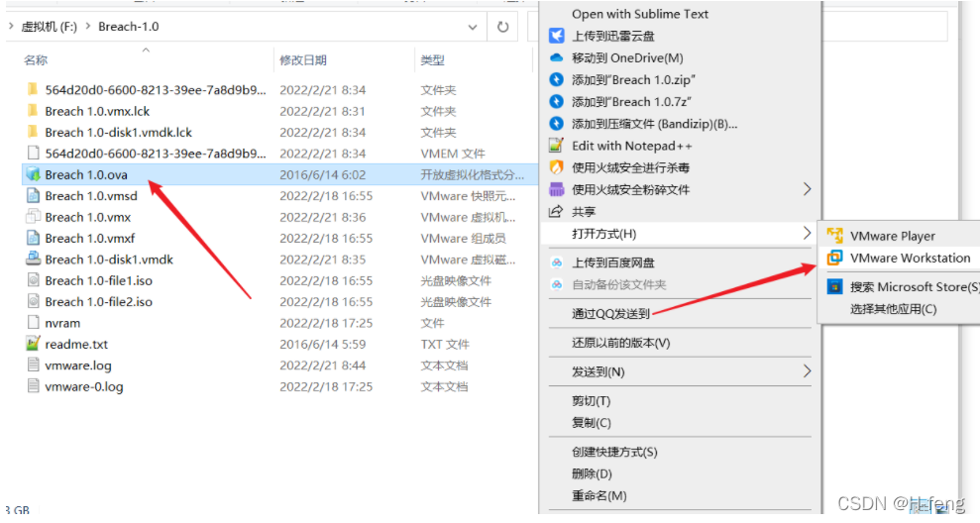Select the readme.txt file name
This screenshot has height=523, width=980.
tap(76, 345)
